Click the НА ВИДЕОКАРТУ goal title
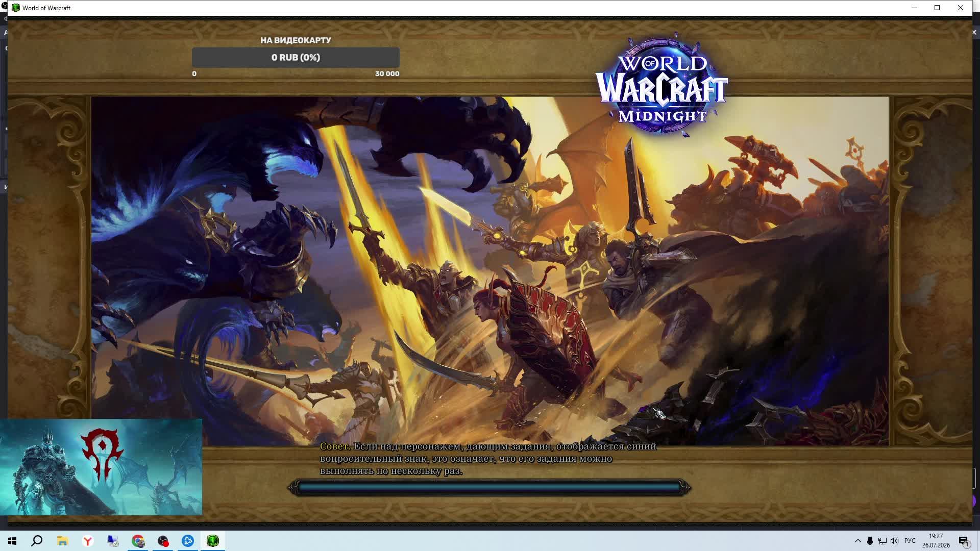 [296, 40]
